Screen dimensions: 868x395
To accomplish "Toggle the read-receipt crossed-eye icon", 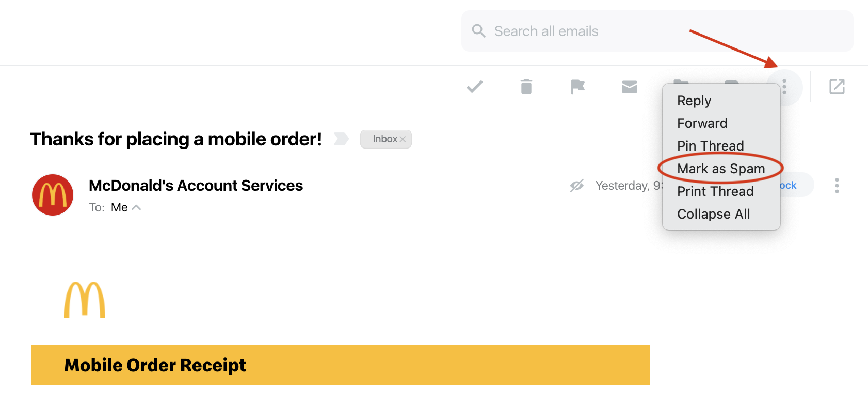I will (x=576, y=186).
